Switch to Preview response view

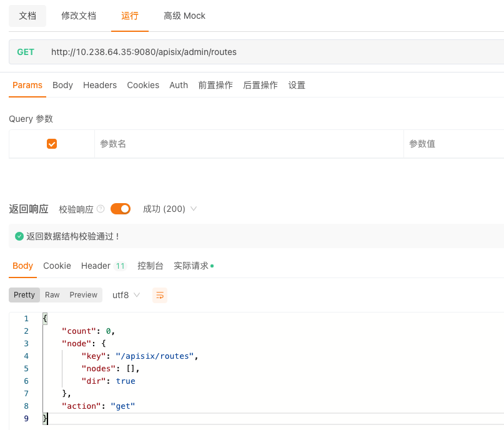(84, 295)
